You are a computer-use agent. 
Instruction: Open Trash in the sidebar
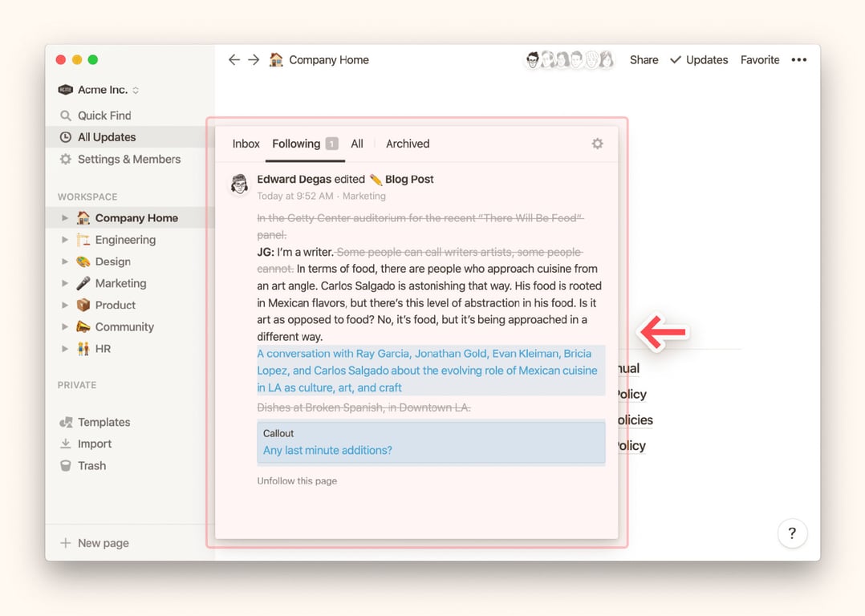click(91, 465)
